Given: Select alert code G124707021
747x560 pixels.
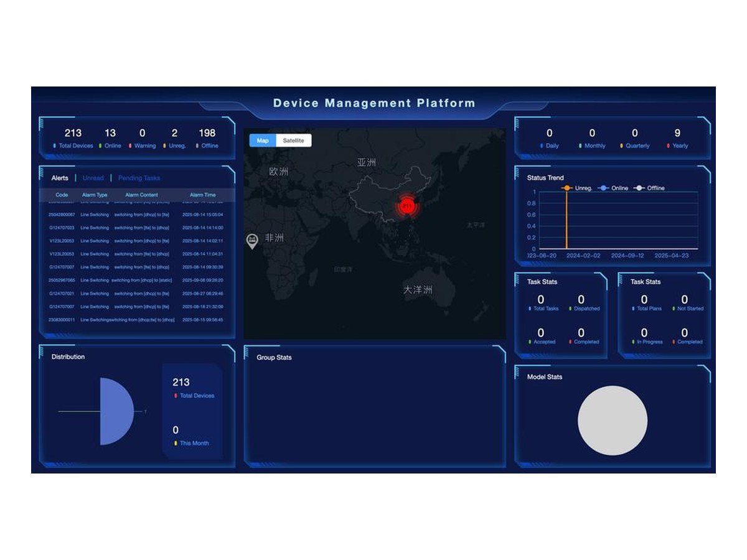Looking at the screenshot, I should pos(62,294).
